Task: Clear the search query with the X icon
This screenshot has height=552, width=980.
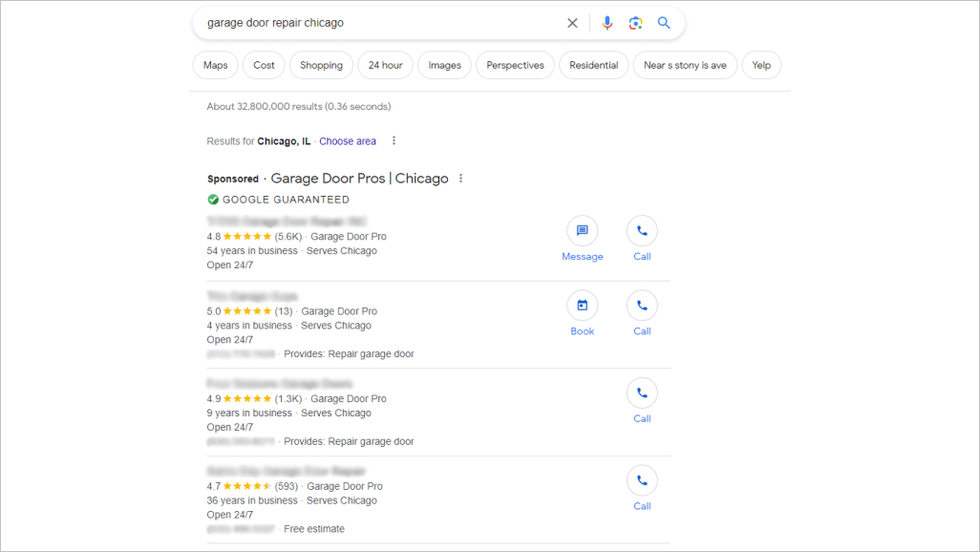Action: point(572,22)
